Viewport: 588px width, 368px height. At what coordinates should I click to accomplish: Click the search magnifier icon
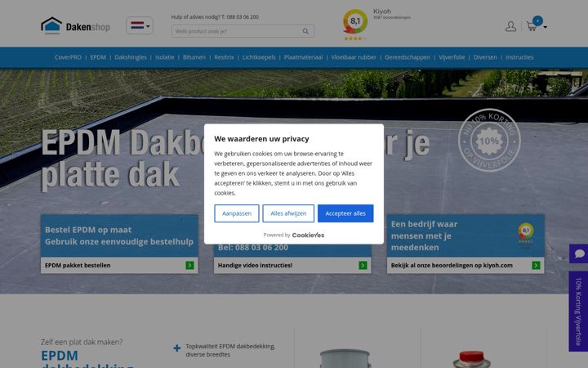pyautogui.click(x=305, y=31)
